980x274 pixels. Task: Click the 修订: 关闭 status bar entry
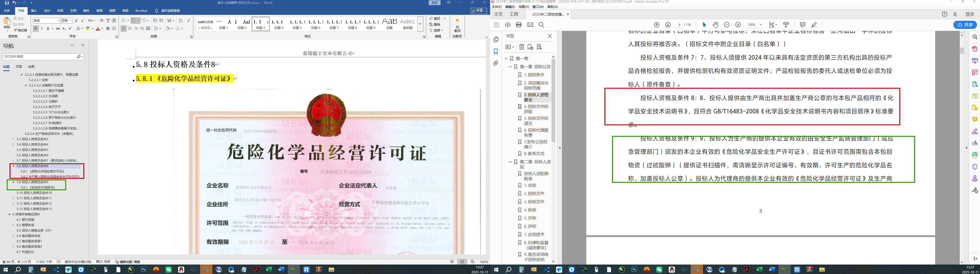coord(103,262)
